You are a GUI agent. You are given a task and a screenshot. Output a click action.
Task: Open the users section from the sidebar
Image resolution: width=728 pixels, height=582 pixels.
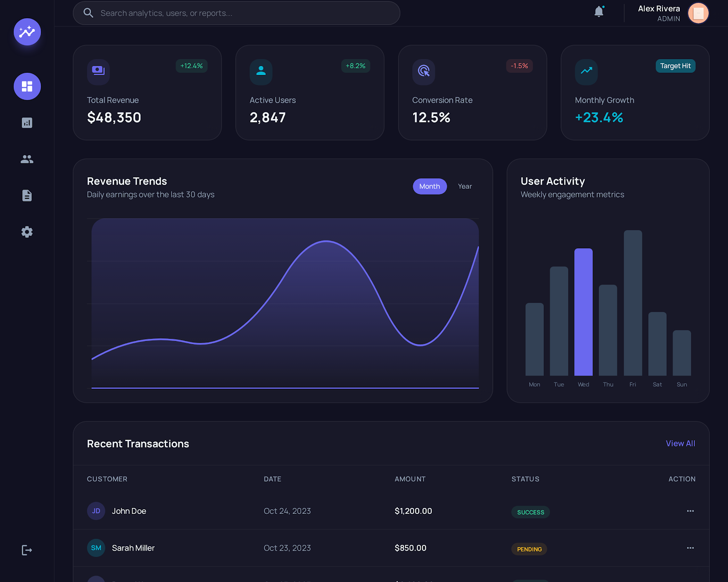coord(27,159)
